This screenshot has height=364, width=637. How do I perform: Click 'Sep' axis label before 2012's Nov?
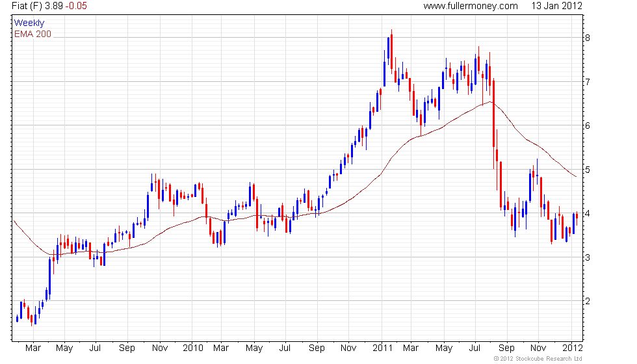tap(506, 348)
